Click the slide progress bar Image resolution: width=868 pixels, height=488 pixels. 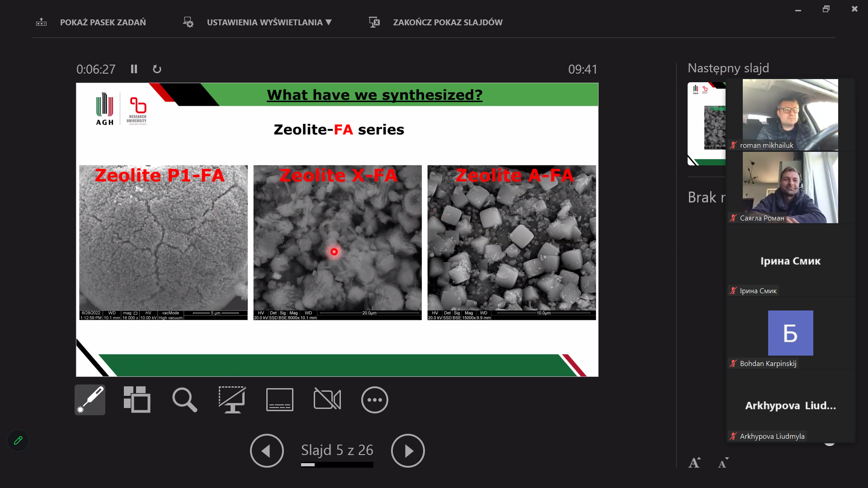(337, 465)
